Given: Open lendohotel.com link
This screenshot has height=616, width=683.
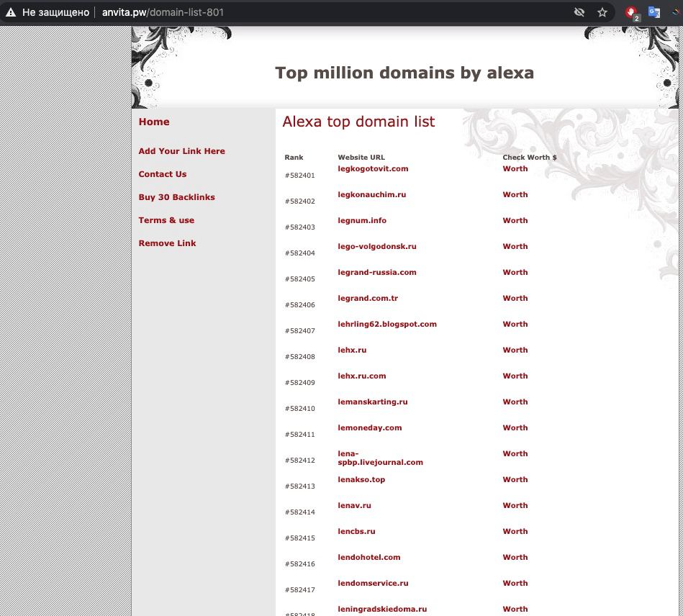Looking at the screenshot, I should (x=369, y=558).
